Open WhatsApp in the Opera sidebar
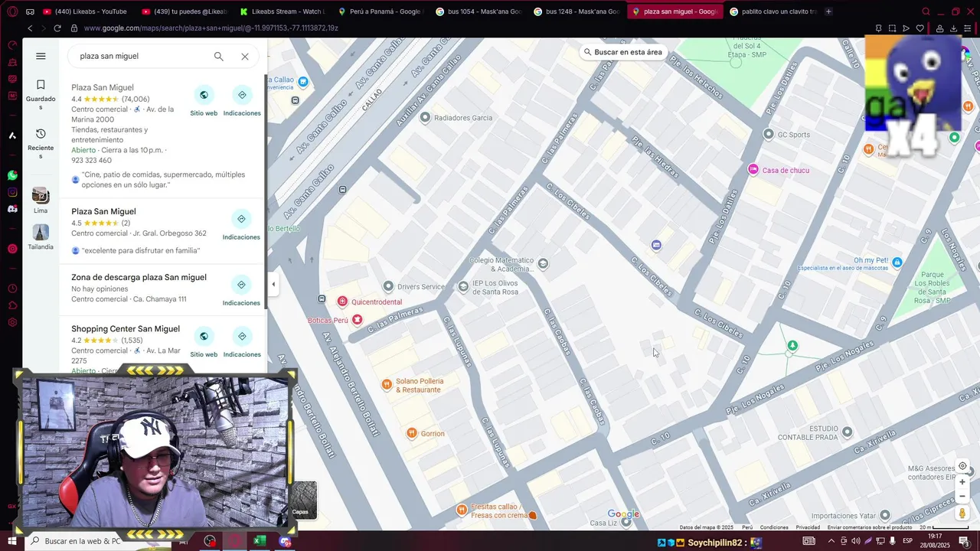 (x=12, y=175)
